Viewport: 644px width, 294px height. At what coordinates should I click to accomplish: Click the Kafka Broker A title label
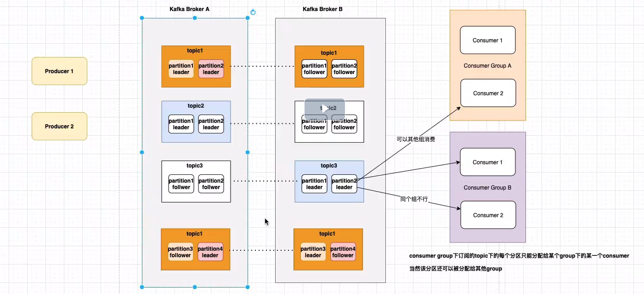pos(190,9)
